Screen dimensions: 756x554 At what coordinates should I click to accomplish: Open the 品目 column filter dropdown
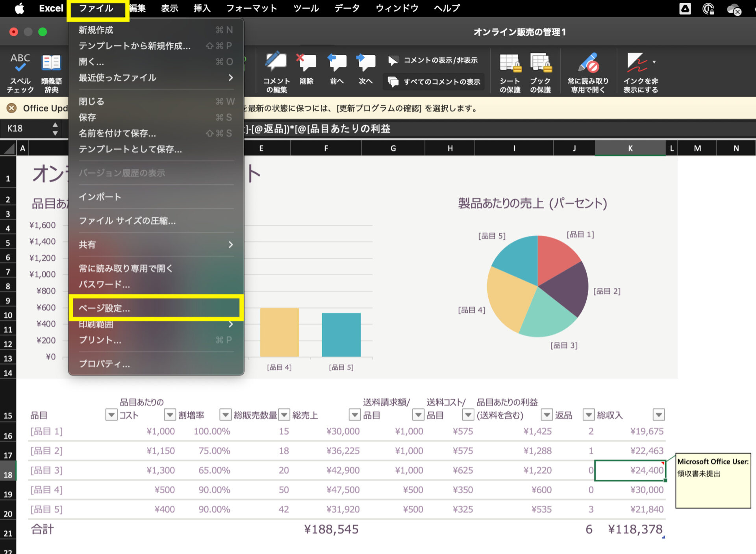pos(111,415)
